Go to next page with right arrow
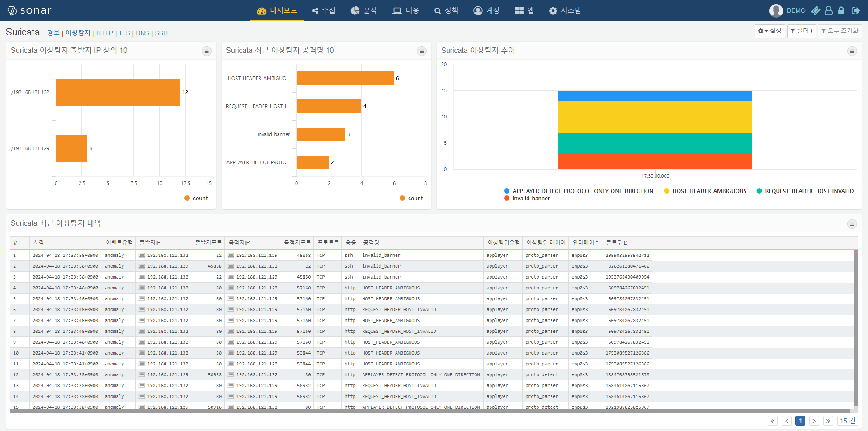Image resolution: width=868 pixels, height=431 pixels. [814, 421]
